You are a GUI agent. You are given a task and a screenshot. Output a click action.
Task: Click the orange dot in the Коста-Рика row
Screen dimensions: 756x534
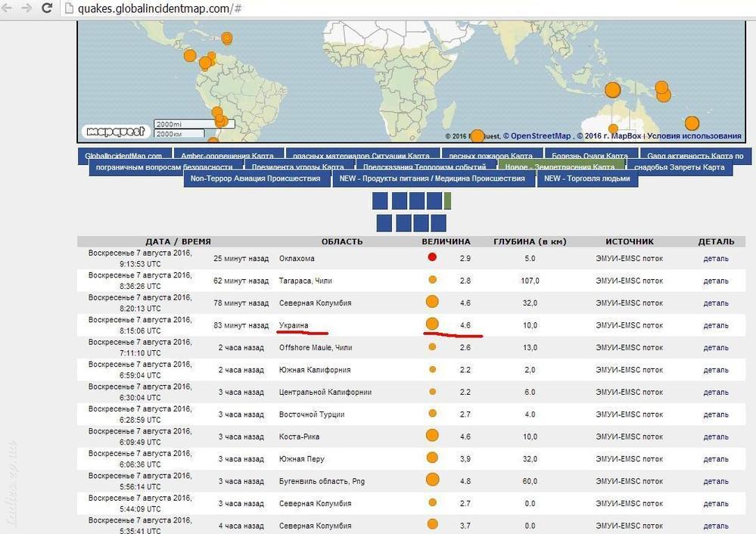[x=432, y=435]
